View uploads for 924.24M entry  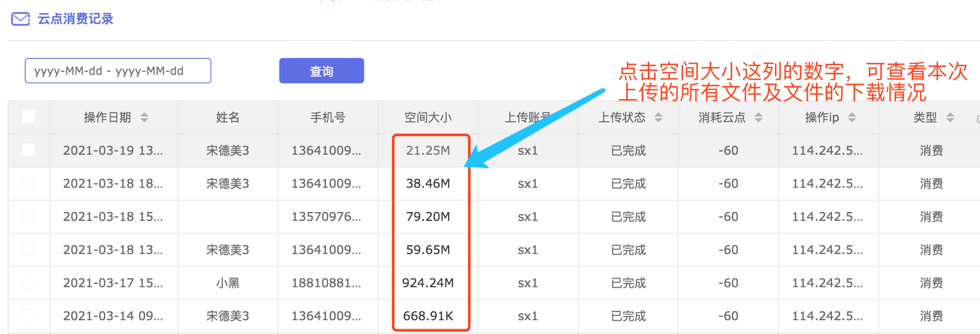pyautogui.click(x=428, y=283)
